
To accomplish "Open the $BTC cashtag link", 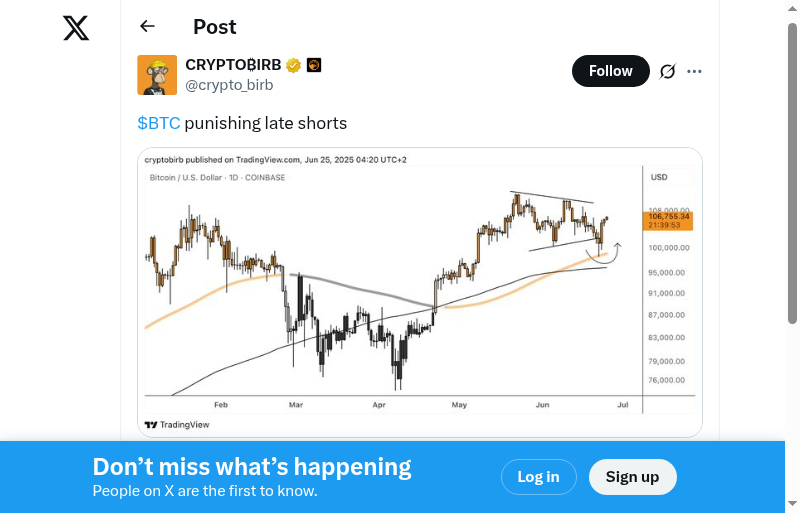I will [159, 124].
